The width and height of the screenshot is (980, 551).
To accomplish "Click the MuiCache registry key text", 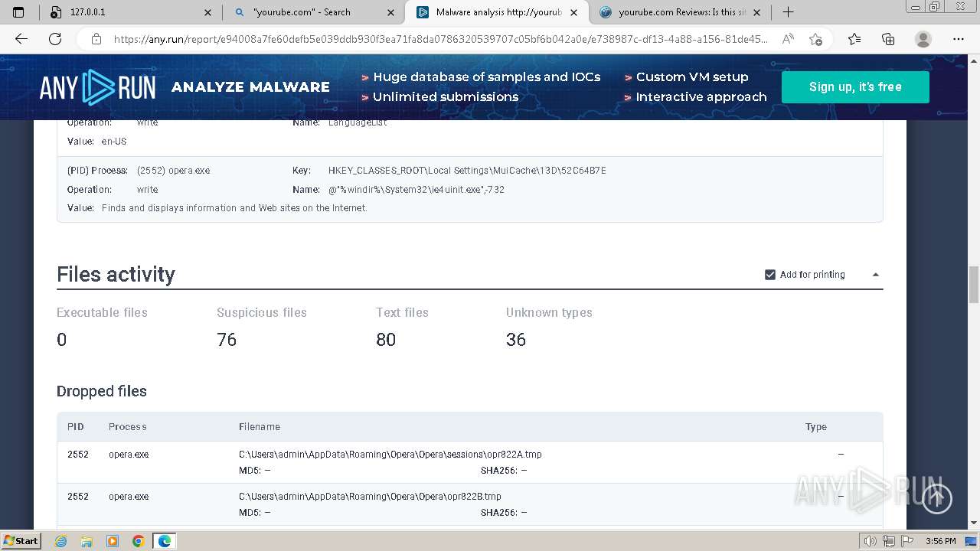I will point(467,171).
